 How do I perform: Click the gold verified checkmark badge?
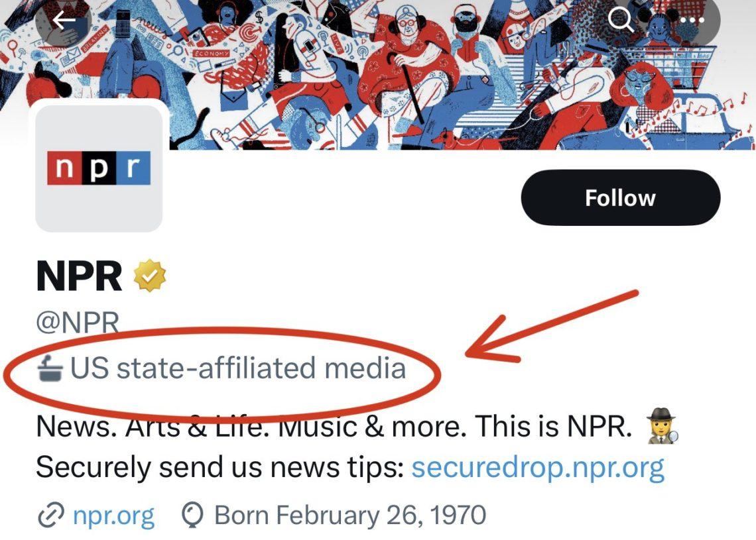click(149, 276)
